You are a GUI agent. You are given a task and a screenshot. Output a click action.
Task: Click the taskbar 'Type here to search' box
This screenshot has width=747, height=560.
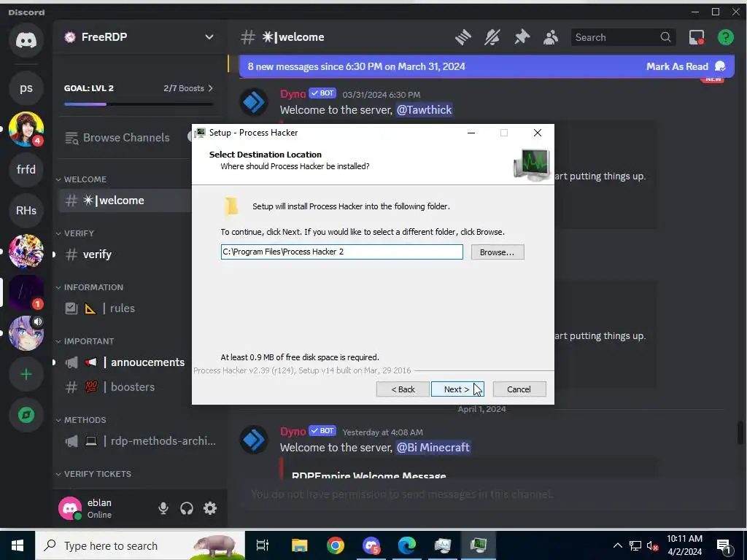coord(140,545)
